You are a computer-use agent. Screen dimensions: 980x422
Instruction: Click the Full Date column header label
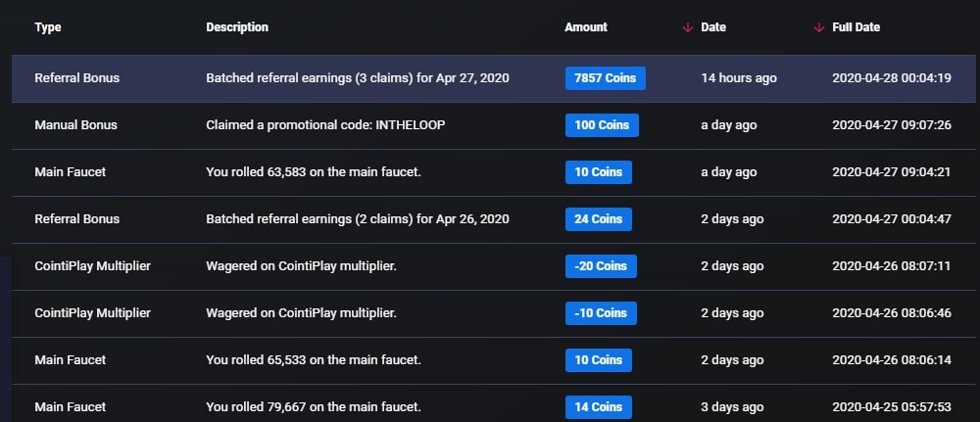[856, 27]
